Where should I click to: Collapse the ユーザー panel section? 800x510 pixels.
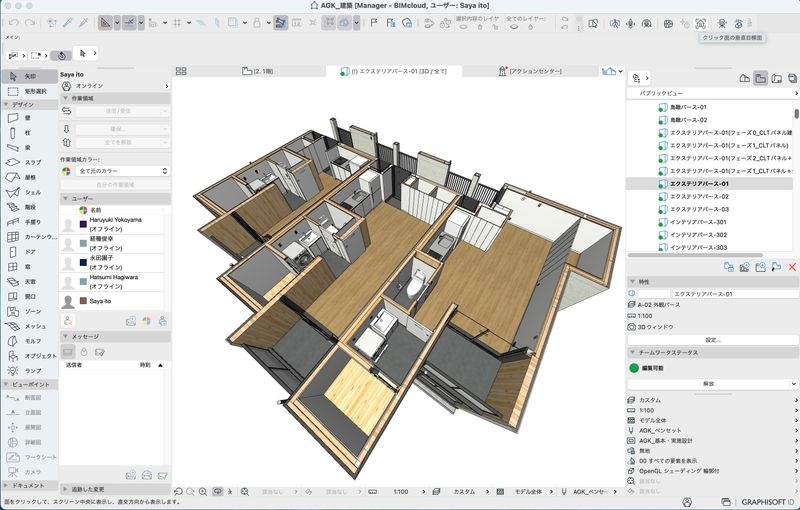click(x=65, y=198)
